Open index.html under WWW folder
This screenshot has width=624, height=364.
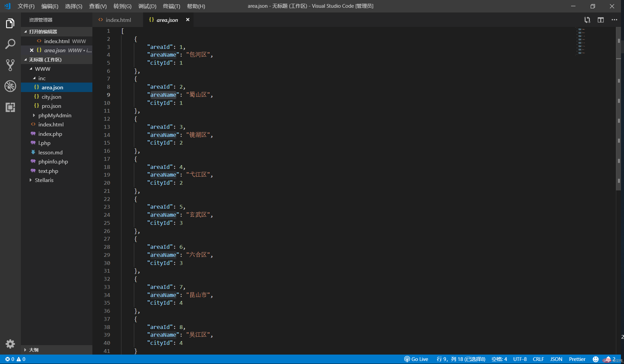57,124
